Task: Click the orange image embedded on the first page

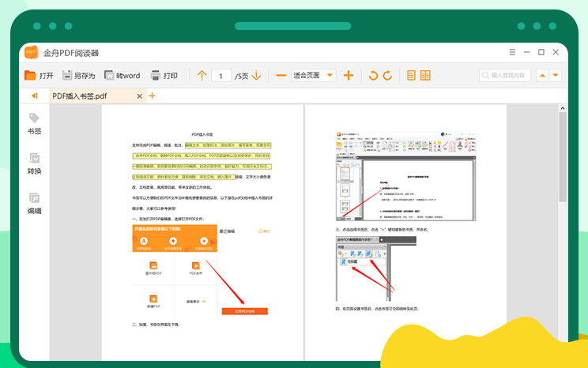Action: coord(175,238)
